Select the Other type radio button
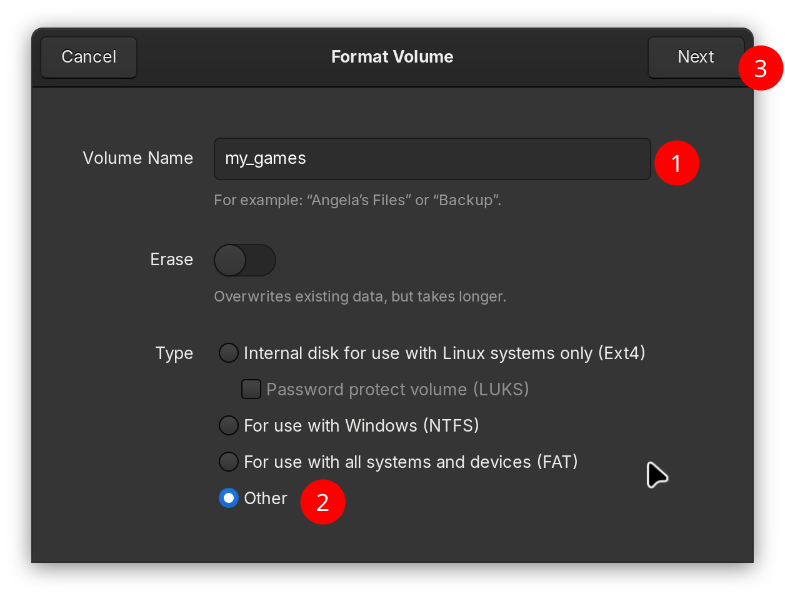 coord(229,498)
